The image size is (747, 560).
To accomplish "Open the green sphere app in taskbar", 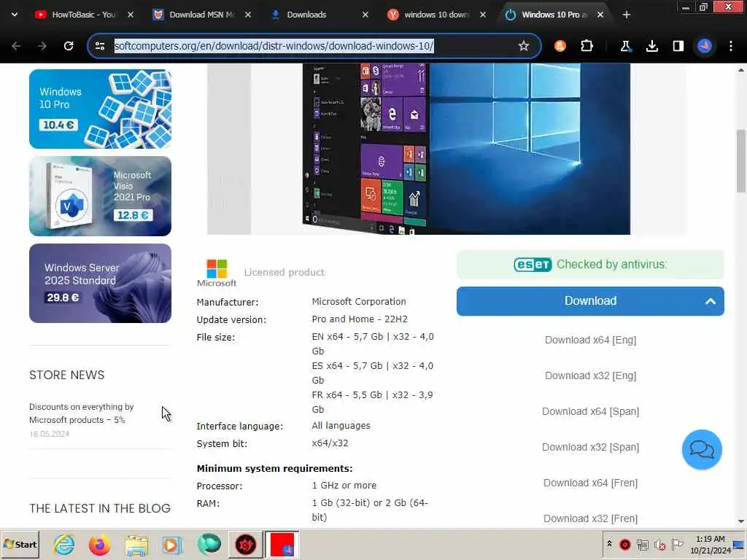I will 209,544.
